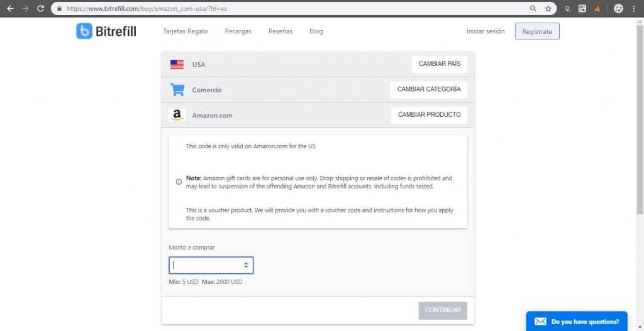Click the browser back arrow

[10, 8]
